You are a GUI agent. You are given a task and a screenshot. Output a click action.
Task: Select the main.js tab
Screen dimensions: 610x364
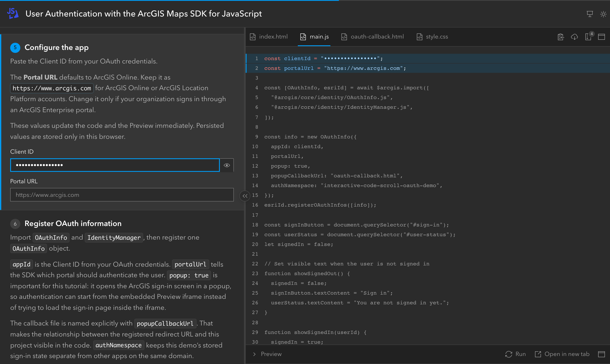pos(314,37)
